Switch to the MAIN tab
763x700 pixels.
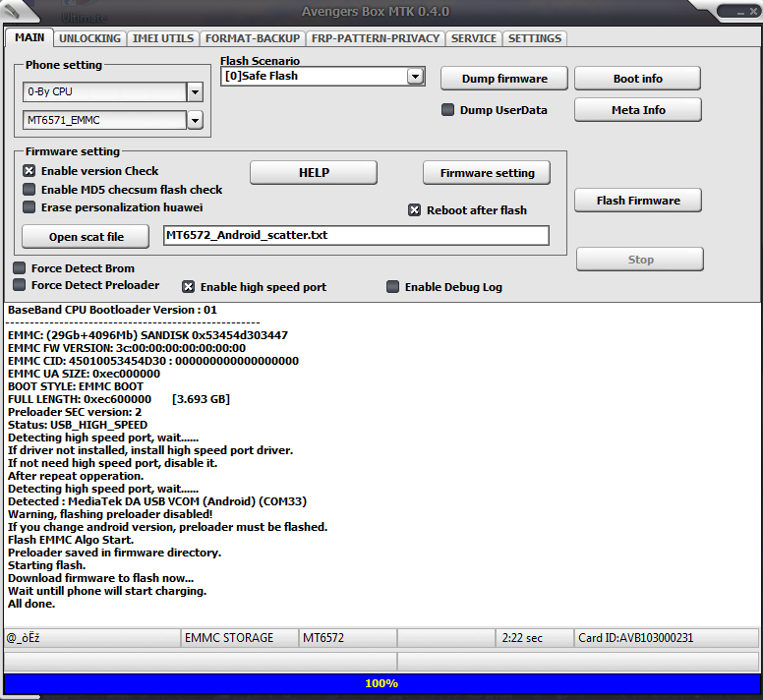pyautogui.click(x=29, y=37)
